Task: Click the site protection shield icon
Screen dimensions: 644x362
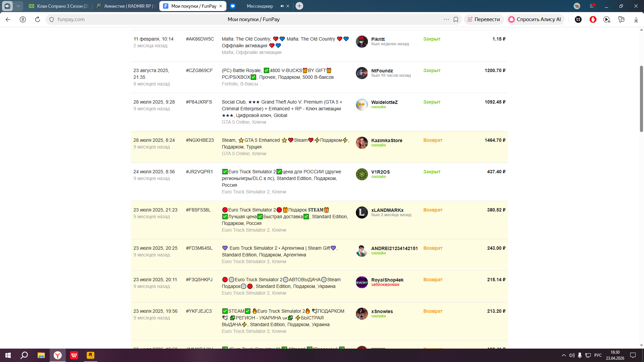Action: pos(52,19)
